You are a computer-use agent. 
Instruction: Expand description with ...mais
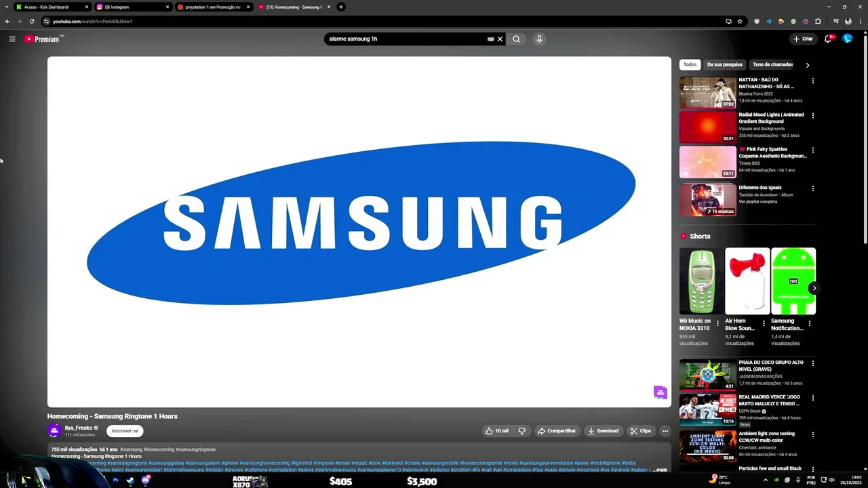pyautogui.click(x=660, y=470)
